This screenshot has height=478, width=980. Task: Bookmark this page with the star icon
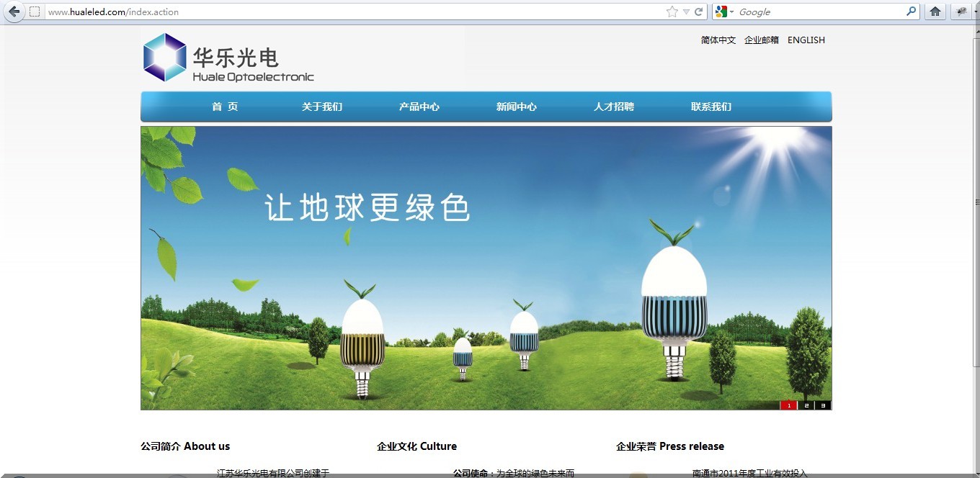pos(670,12)
